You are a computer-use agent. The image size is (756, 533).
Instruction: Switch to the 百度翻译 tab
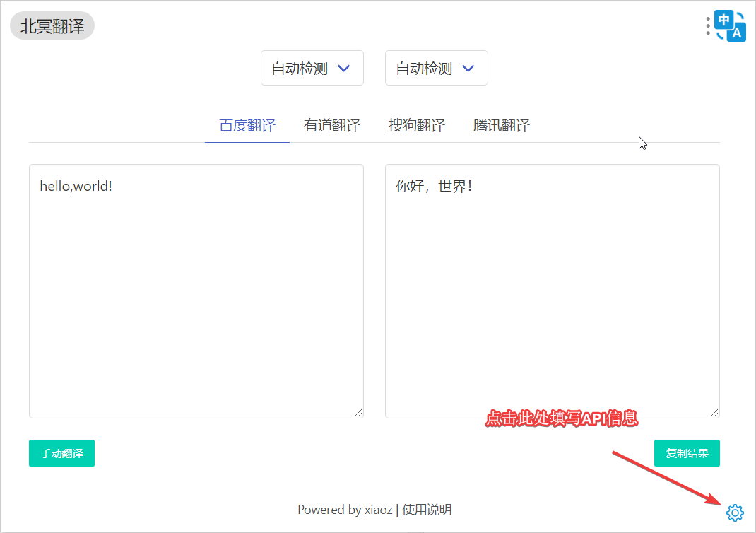[247, 126]
